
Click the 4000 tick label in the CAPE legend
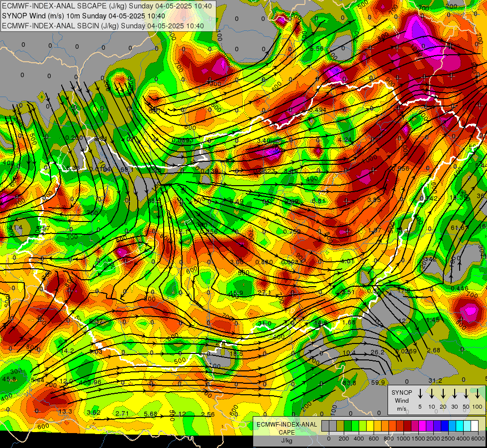[x=463, y=439]
